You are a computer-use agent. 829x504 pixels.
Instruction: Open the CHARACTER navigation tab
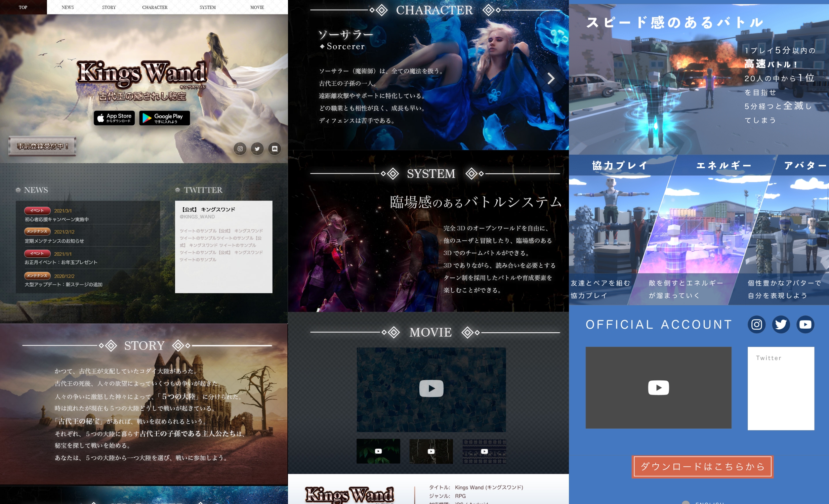[x=155, y=7]
